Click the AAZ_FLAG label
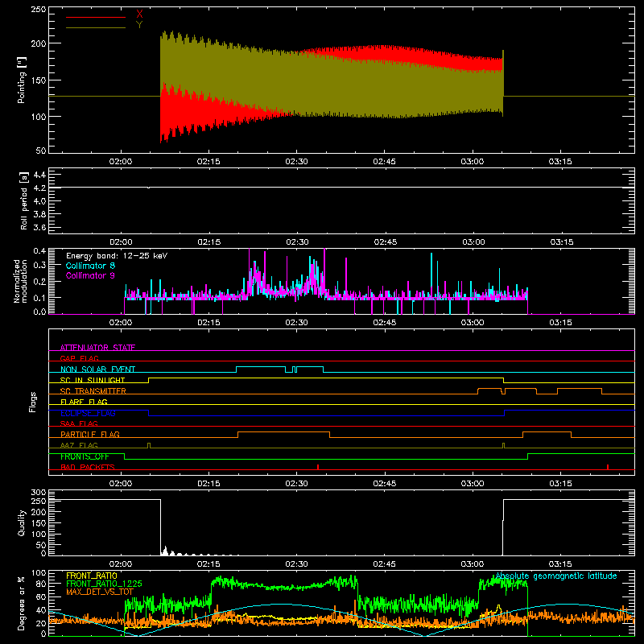The image size is (644, 644). coord(79,445)
